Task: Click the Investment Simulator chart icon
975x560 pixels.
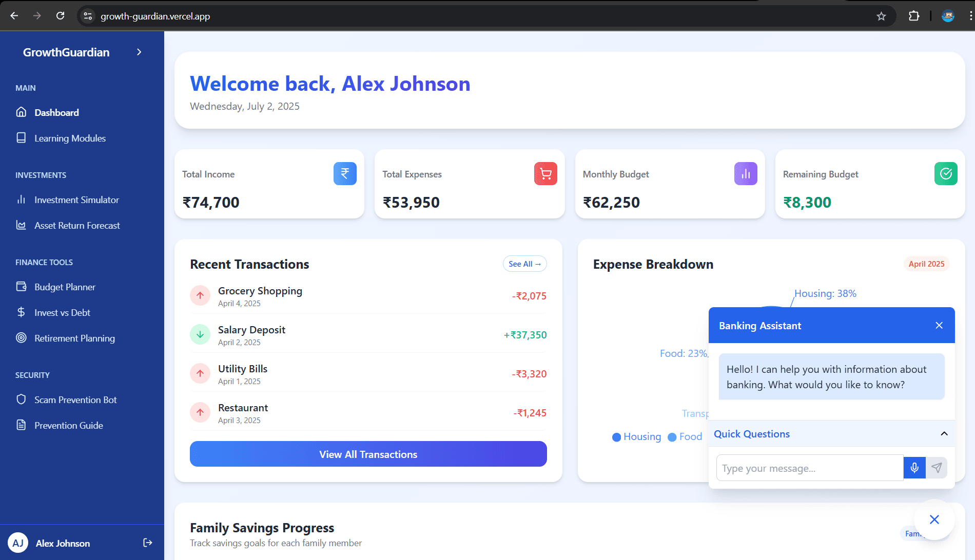Action: tap(21, 199)
